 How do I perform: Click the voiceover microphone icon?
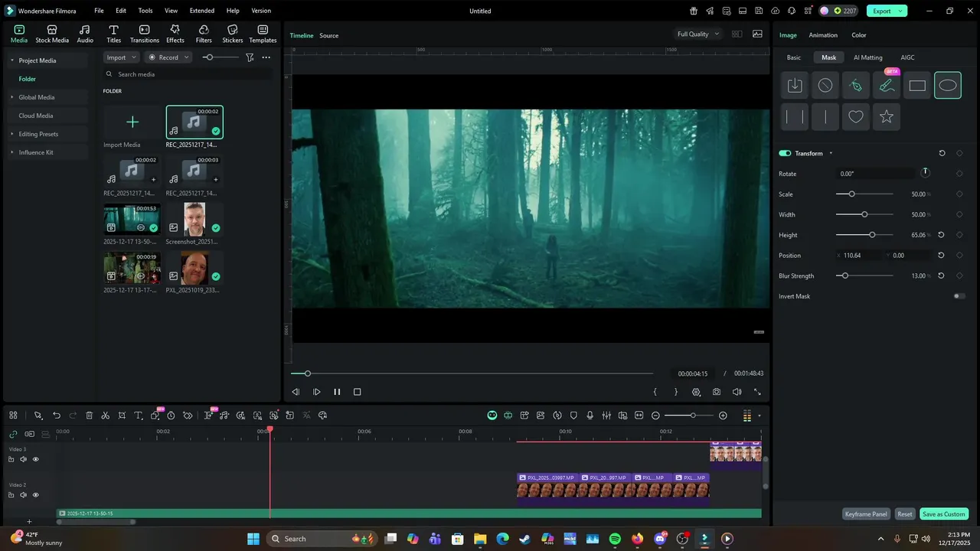point(590,416)
